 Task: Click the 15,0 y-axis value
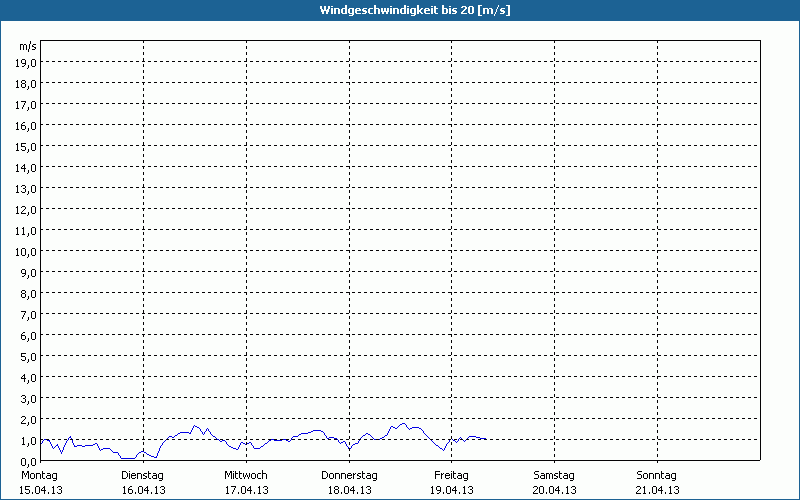tap(26, 147)
